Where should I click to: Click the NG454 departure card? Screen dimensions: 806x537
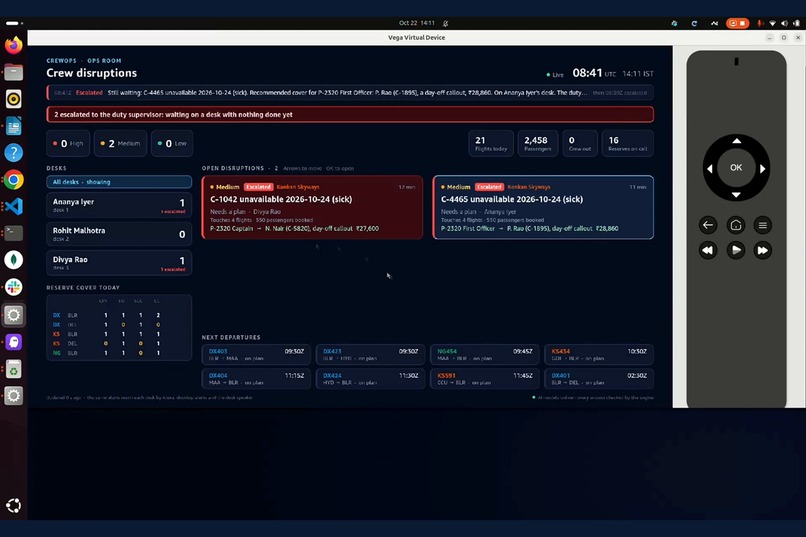(x=484, y=355)
